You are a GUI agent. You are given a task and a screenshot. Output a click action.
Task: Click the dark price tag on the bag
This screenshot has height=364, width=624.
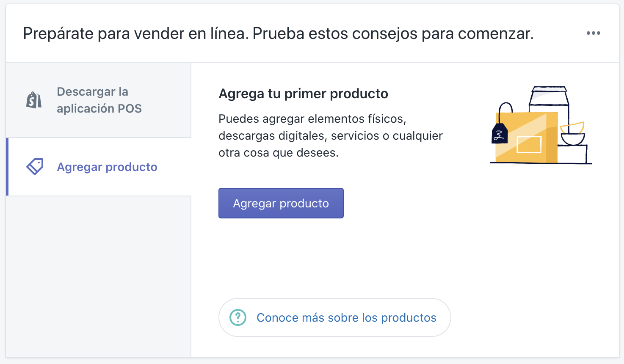pyautogui.click(x=500, y=134)
